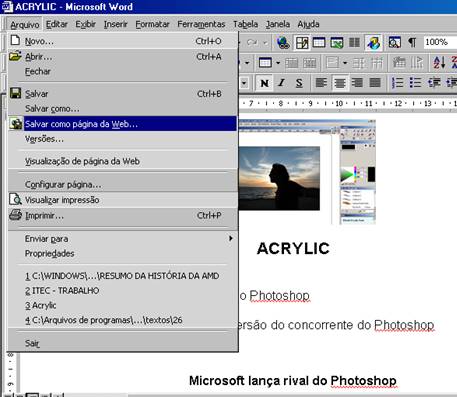
Task: Click the Merge Cells icon
Action: [x=291, y=63]
